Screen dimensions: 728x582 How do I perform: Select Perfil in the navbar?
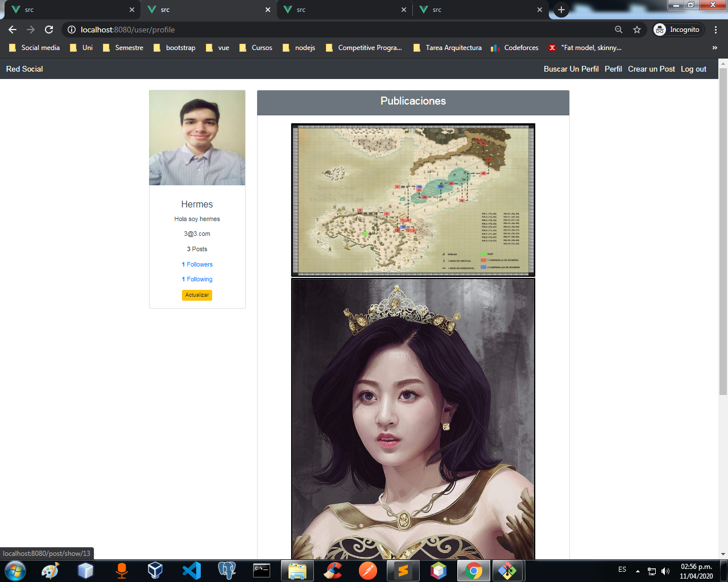tap(613, 69)
